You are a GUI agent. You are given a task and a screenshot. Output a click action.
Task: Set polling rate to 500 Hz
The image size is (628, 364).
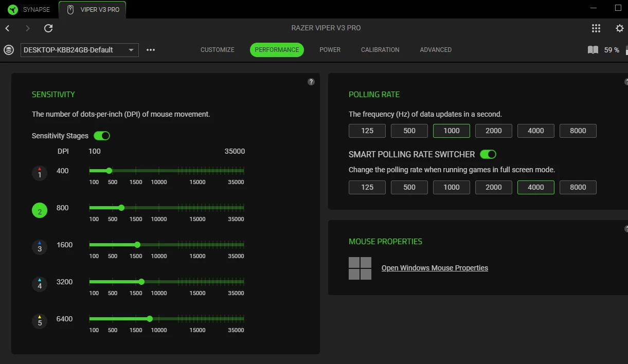[x=409, y=131]
